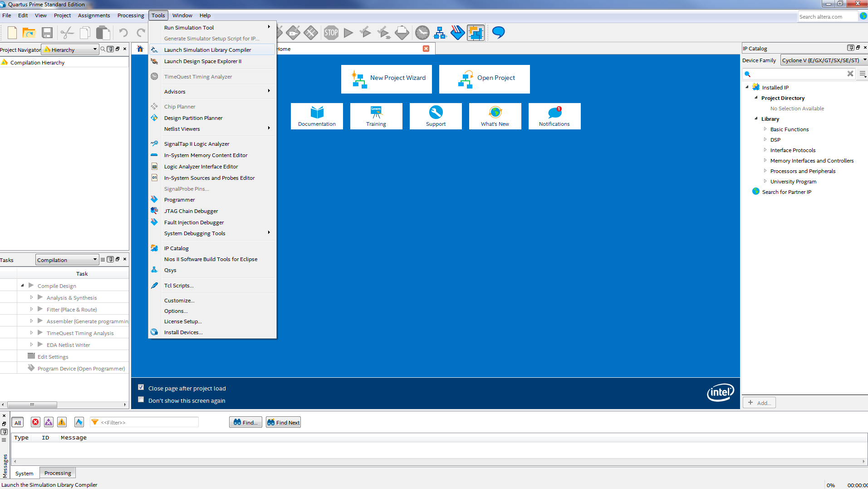
Task: Open the Notifications tile
Action: tap(554, 116)
